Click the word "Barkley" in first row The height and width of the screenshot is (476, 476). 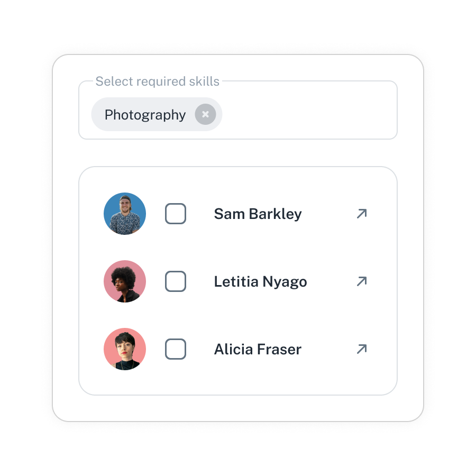[x=276, y=214]
